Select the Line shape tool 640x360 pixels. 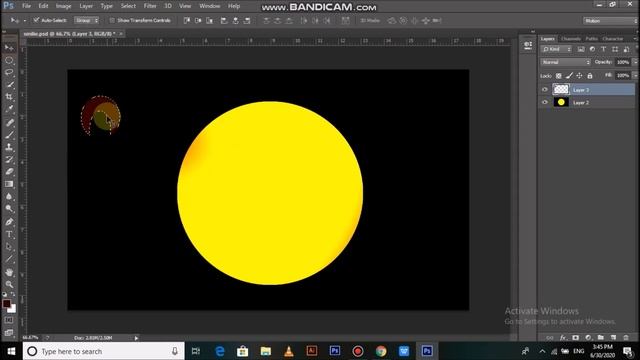point(9,259)
